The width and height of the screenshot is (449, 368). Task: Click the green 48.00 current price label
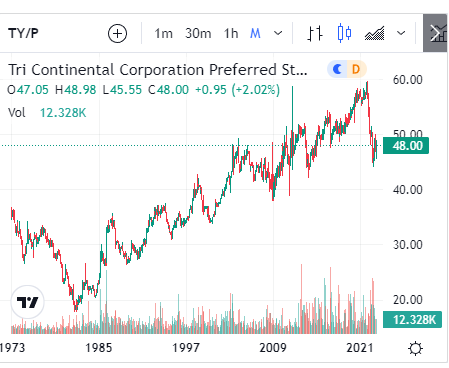point(406,146)
